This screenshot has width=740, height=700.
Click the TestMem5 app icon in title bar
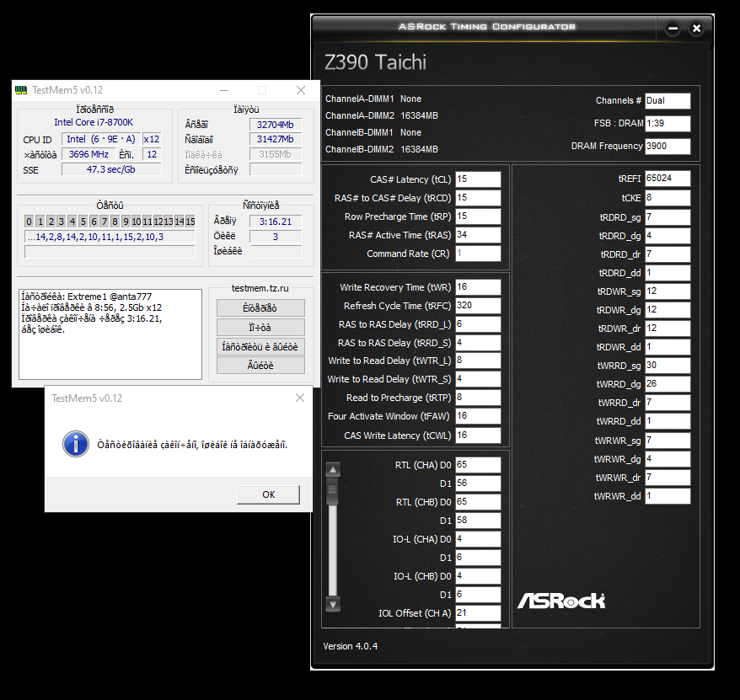point(21,90)
